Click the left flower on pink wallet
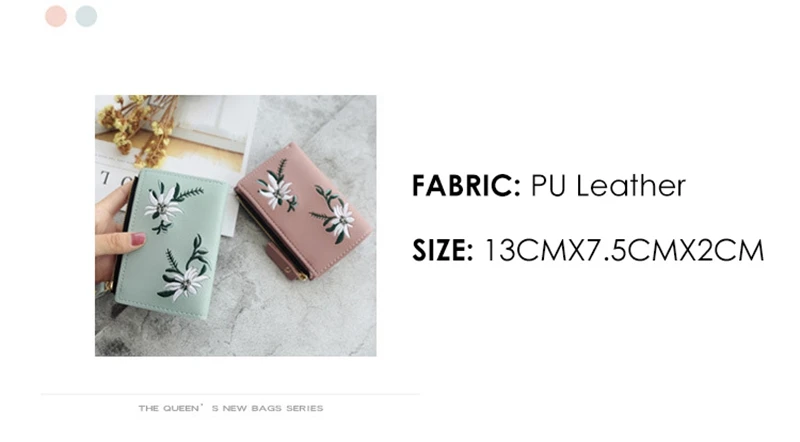 (277, 191)
